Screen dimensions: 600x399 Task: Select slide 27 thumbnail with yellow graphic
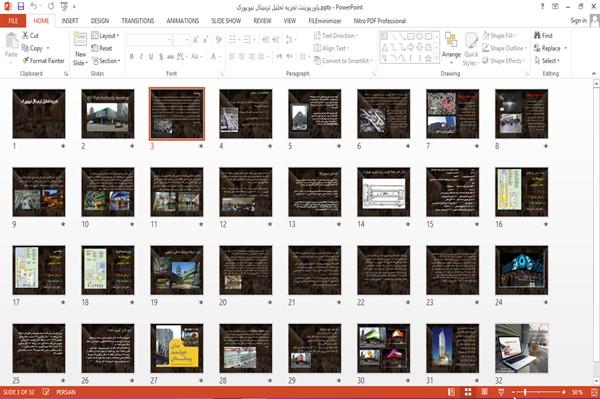click(177, 348)
